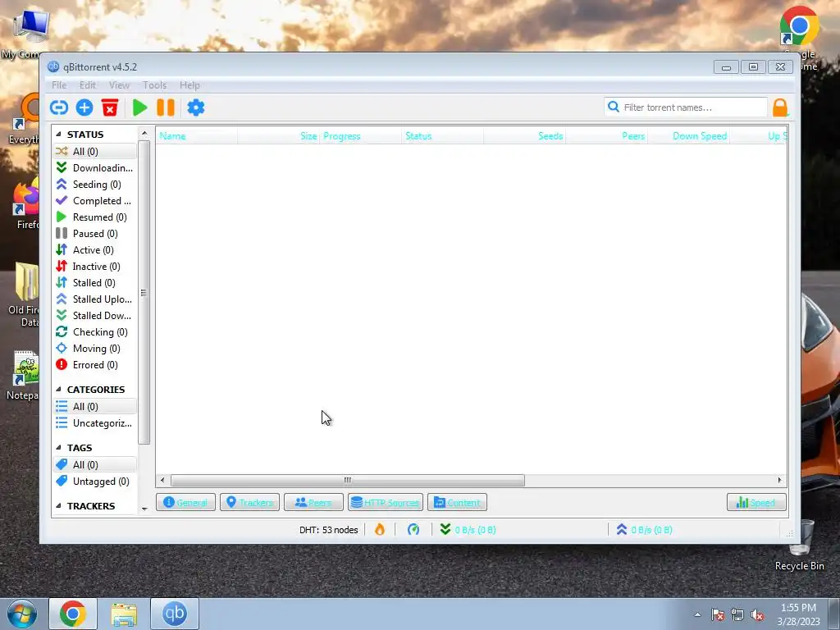The image size is (840, 630).
Task: Click the right arrow of horizontal scrollbar
Action: pyautogui.click(x=779, y=480)
